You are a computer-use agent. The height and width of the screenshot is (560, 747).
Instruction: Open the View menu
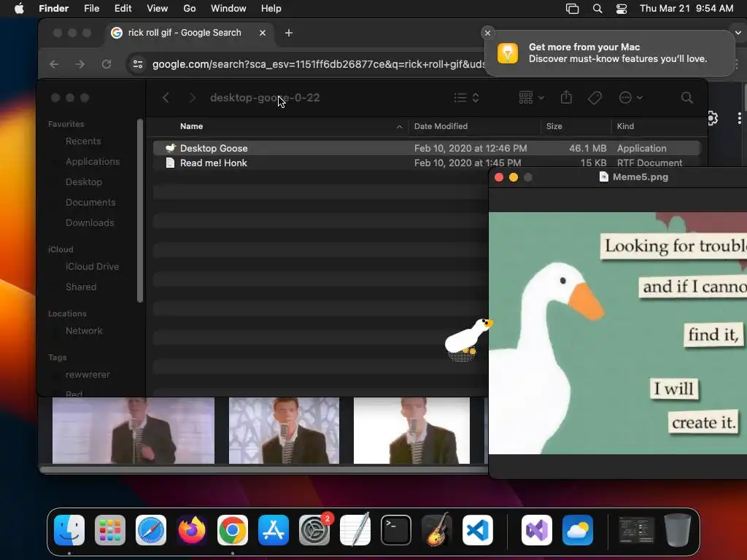[x=158, y=9]
